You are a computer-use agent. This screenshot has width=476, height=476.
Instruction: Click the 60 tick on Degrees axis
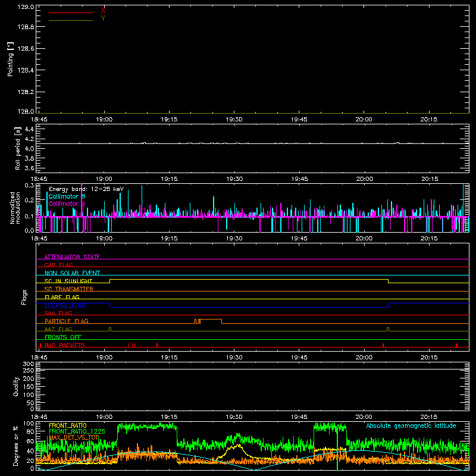30,441
